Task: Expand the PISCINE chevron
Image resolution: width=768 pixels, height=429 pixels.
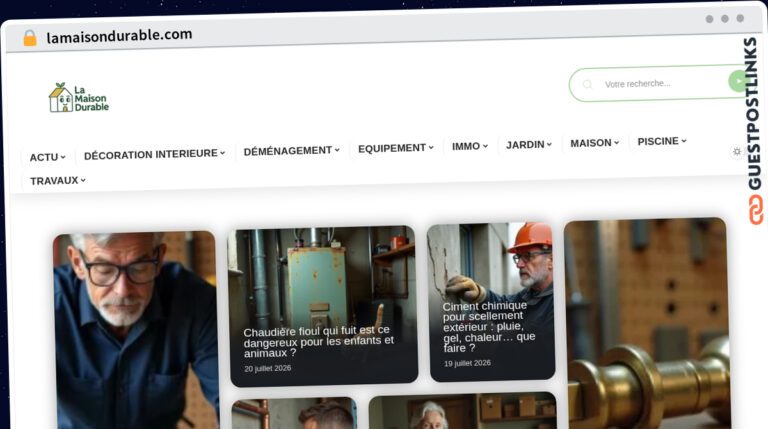Action: coord(684,141)
